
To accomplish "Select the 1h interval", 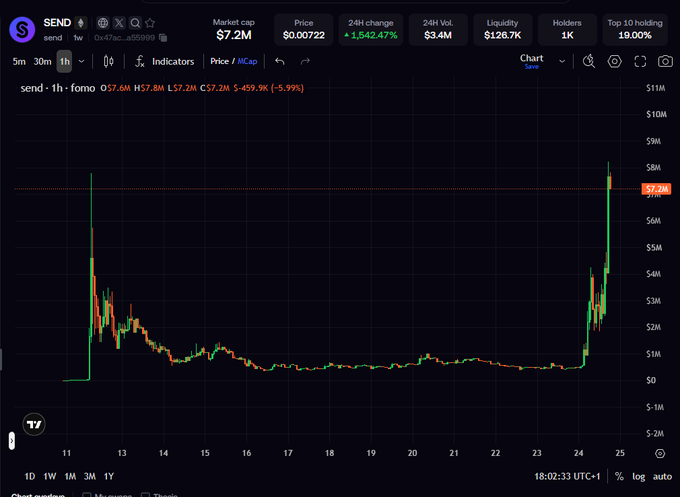I will tap(65, 61).
